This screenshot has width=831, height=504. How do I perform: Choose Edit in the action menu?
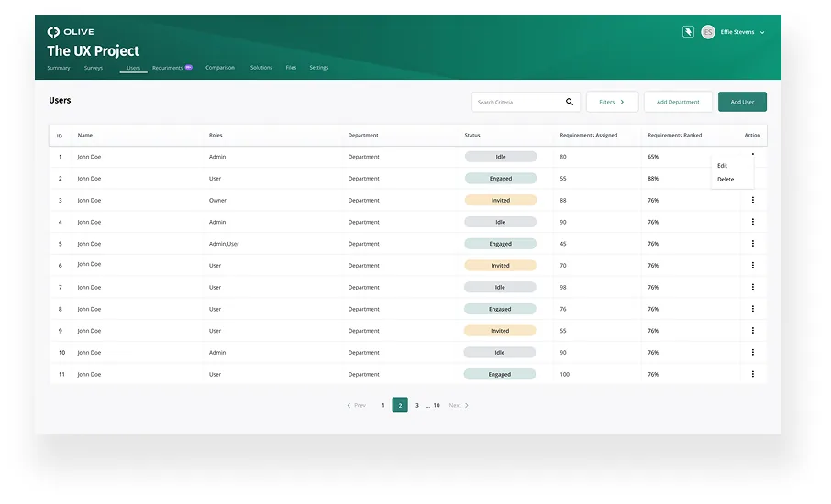tap(723, 166)
